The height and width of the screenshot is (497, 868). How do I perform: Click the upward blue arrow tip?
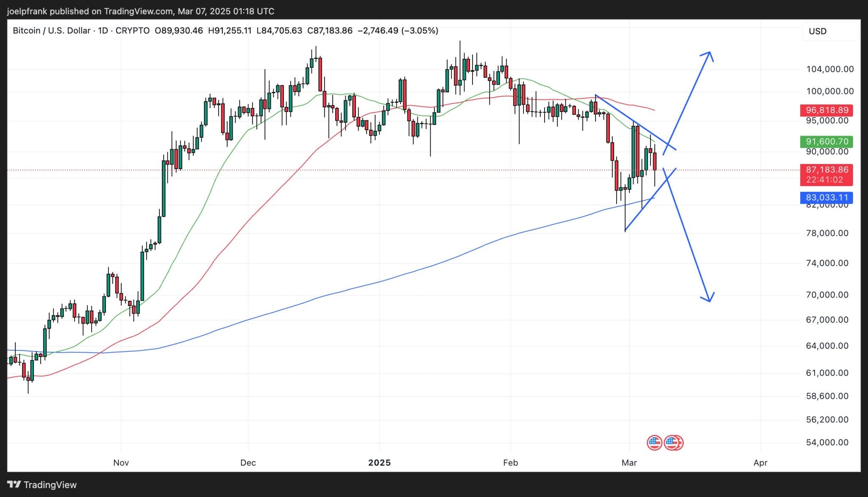tap(709, 53)
